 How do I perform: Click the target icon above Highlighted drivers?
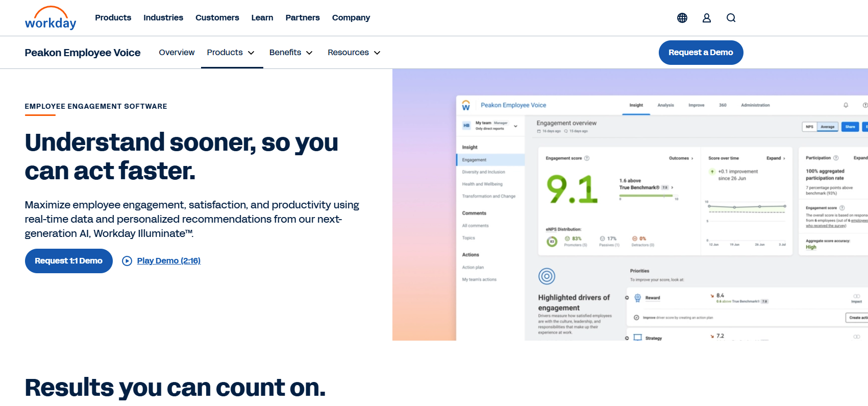547,276
